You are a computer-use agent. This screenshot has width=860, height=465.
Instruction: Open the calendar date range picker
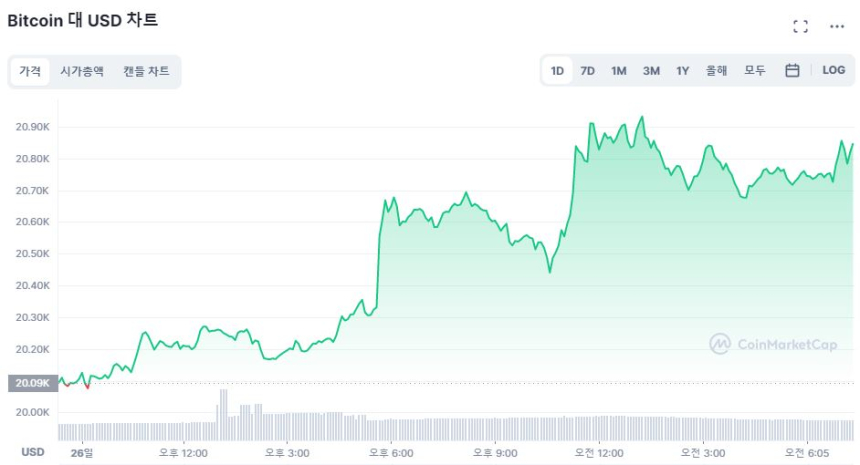(792, 71)
